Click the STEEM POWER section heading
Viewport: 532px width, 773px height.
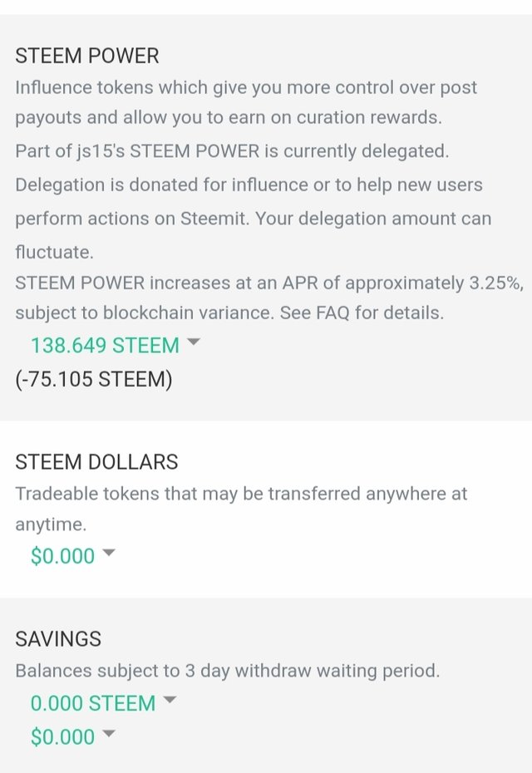click(86, 56)
